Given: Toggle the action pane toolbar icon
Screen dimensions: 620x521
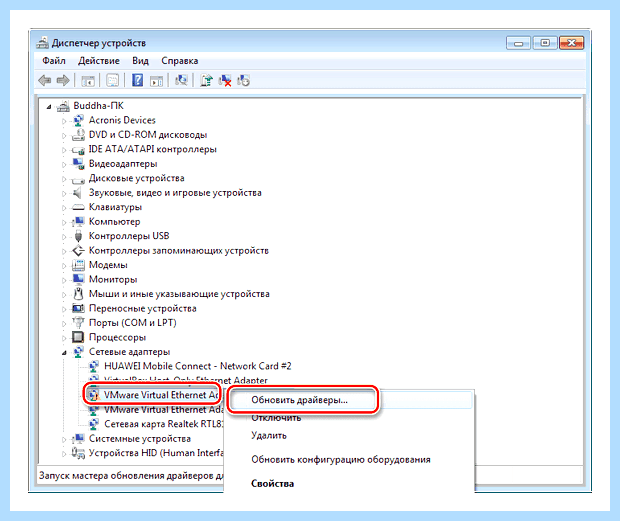Looking at the screenshot, I should (157, 81).
